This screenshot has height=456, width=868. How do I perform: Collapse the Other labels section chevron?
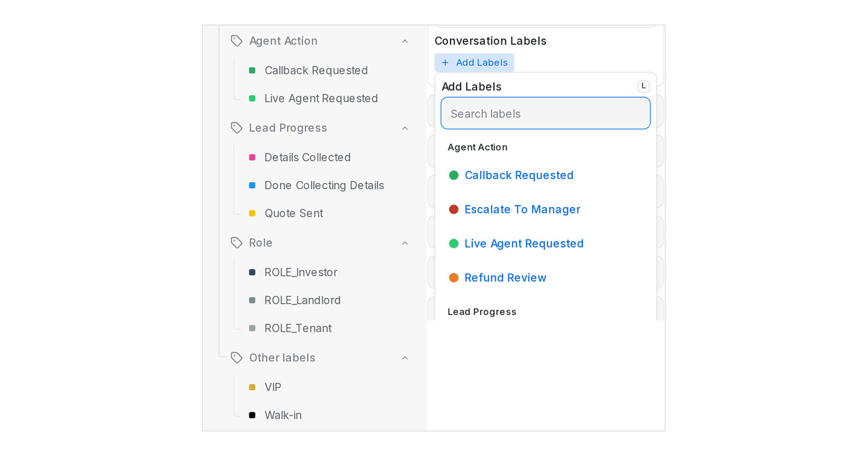pyautogui.click(x=405, y=358)
